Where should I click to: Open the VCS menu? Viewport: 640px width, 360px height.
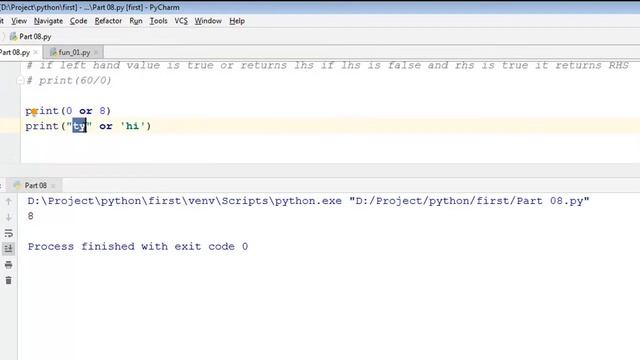pos(181,21)
